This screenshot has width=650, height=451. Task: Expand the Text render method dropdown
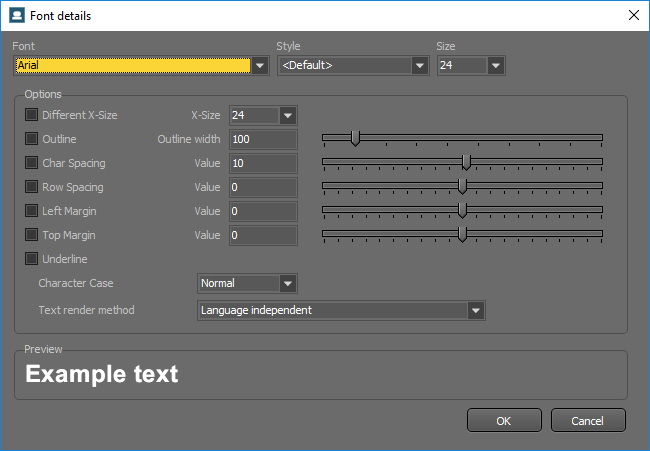(476, 310)
